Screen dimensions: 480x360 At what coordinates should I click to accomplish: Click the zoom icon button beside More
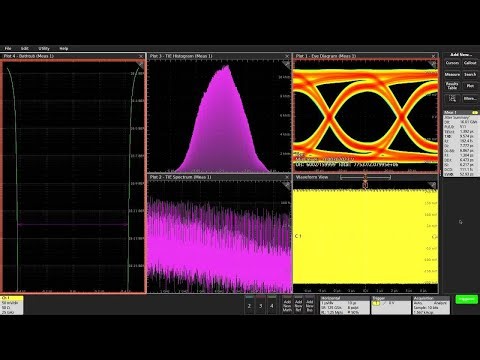point(452,99)
